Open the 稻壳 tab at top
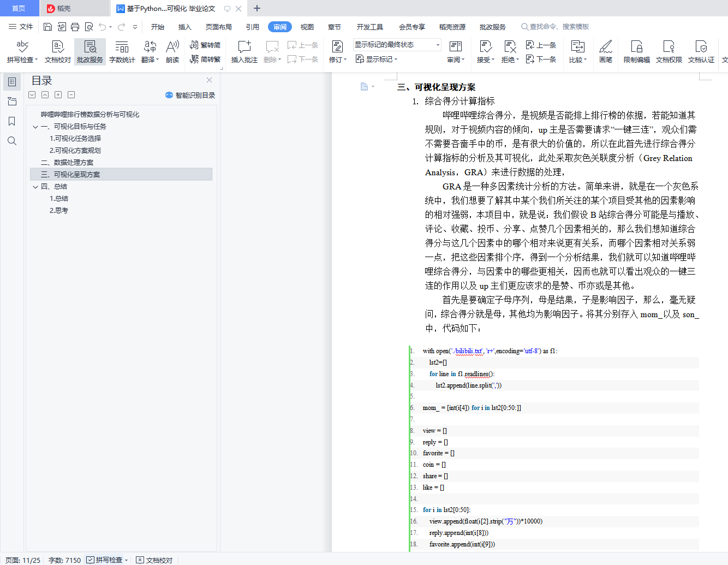Screen dimensions: 728x565 [75, 8]
